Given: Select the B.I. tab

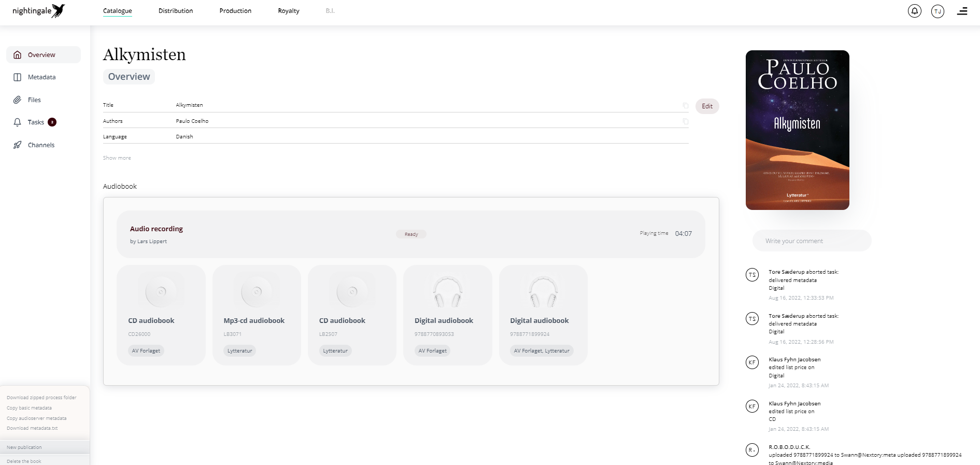Looking at the screenshot, I should (x=330, y=11).
